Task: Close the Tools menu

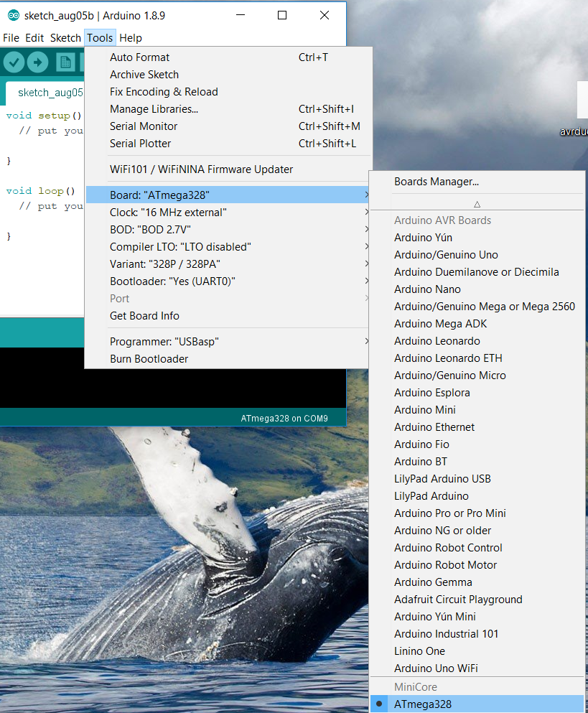Action: (x=100, y=38)
